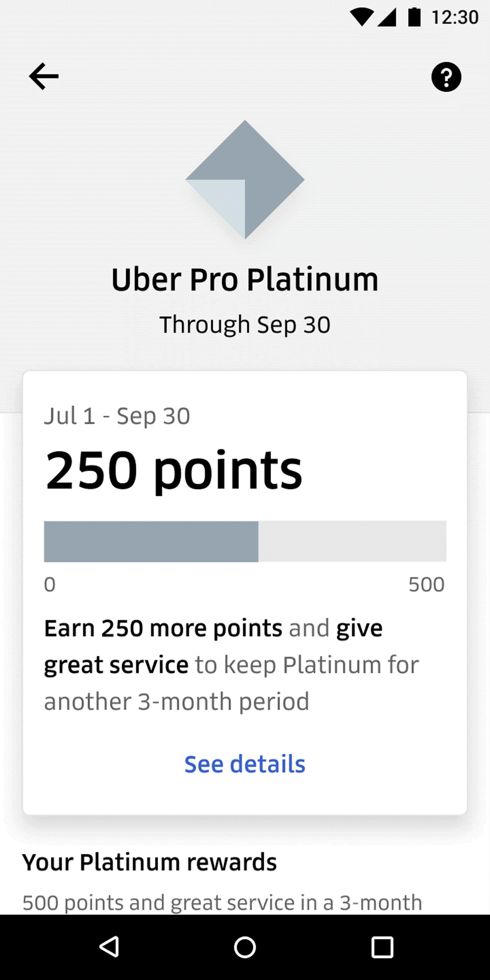Tap the Through Sep 30 subtitle

[x=245, y=325]
